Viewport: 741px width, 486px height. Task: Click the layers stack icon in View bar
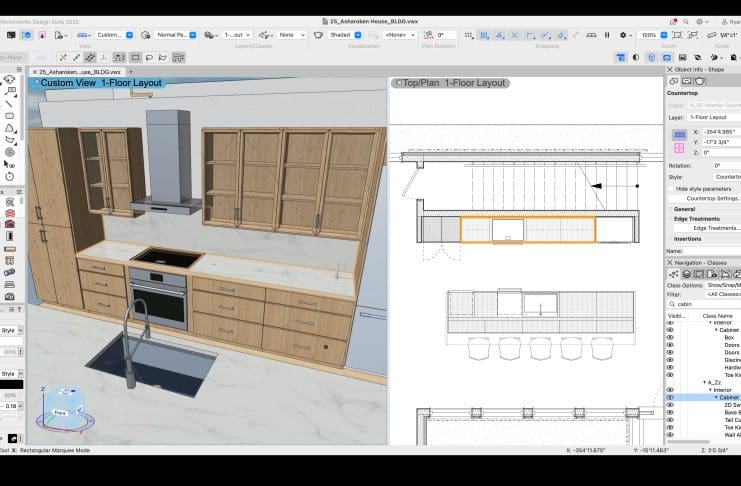(209, 34)
